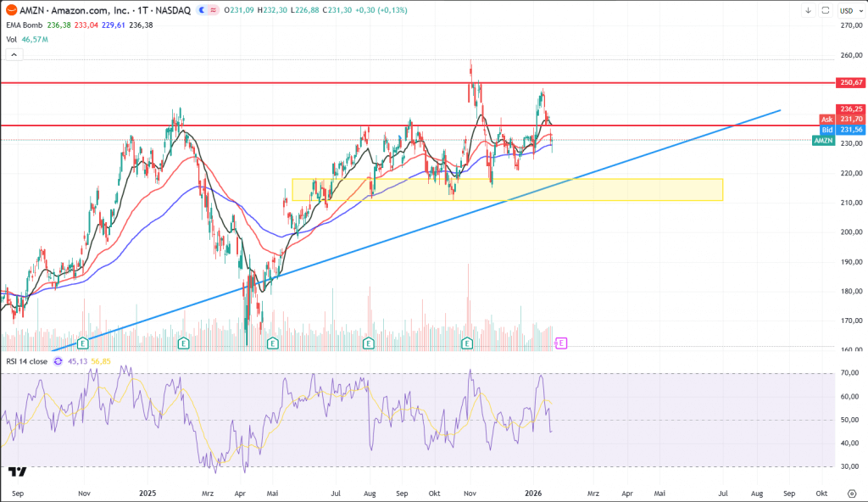This screenshot has width=868, height=502.
Task: Open time axis settings gear icon
Action: [850, 492]
